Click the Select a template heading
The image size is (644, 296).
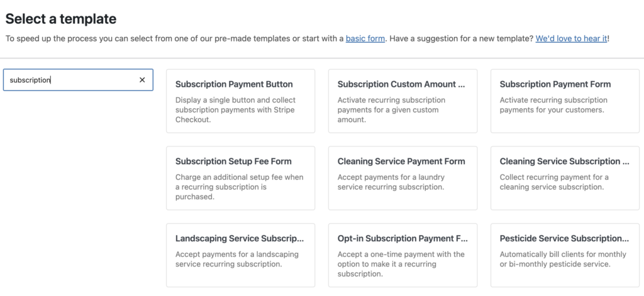coord(61,18)
